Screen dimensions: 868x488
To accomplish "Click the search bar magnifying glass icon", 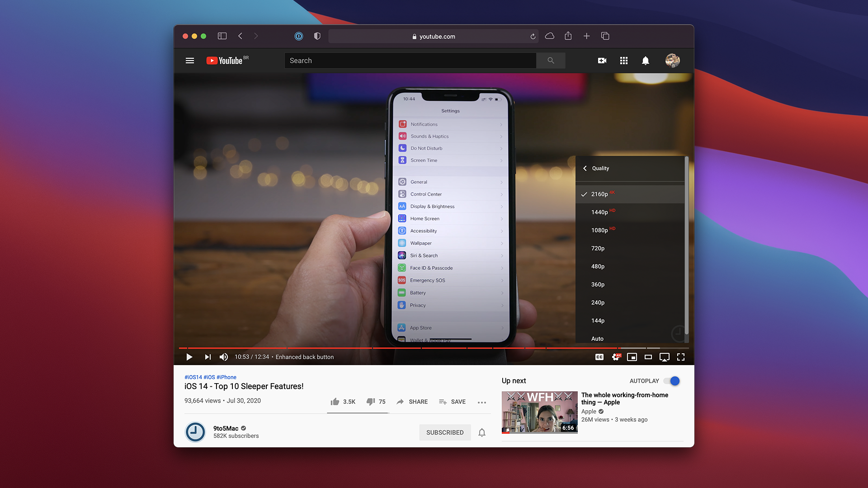I will coord(550,60).
